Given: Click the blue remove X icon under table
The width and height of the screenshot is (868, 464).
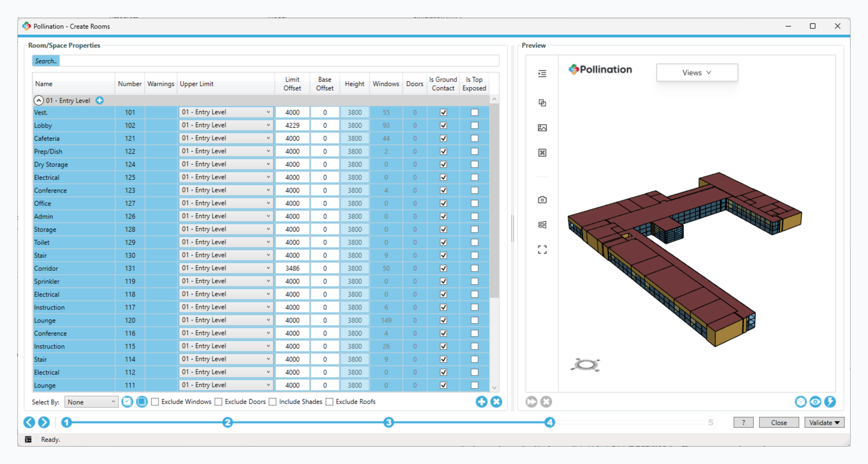Looking at the screenshot, I should (496, 401).
